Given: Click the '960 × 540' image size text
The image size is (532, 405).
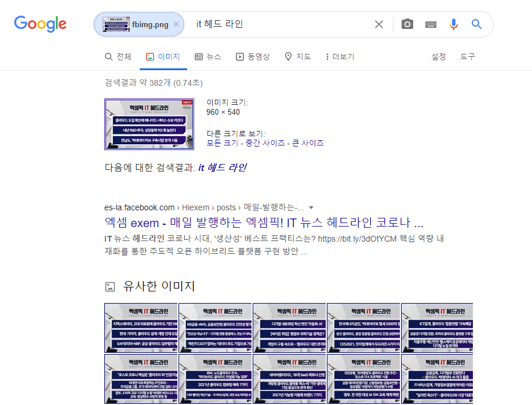Looking at the screenshot, I should tap(223, 112).
